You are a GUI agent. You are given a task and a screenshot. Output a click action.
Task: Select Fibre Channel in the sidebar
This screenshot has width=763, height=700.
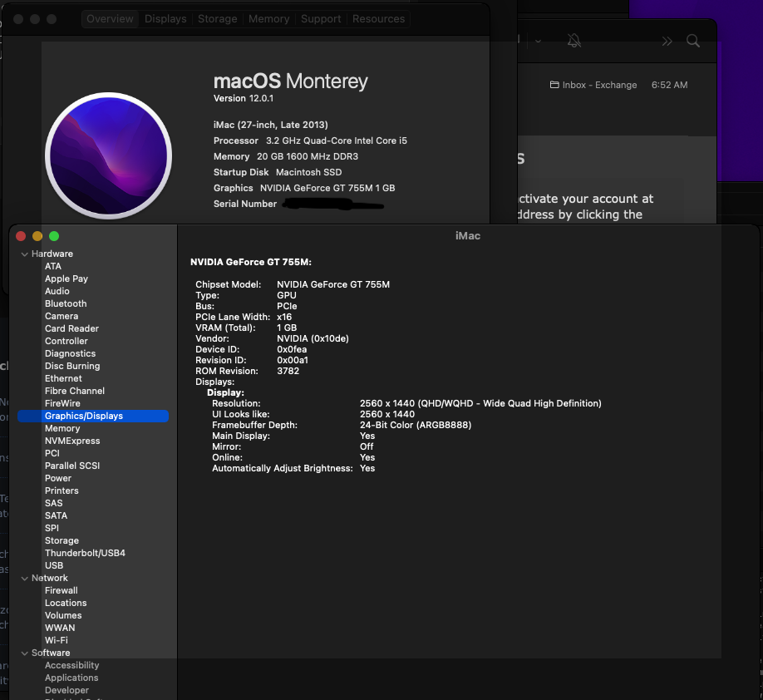(75, 391)
